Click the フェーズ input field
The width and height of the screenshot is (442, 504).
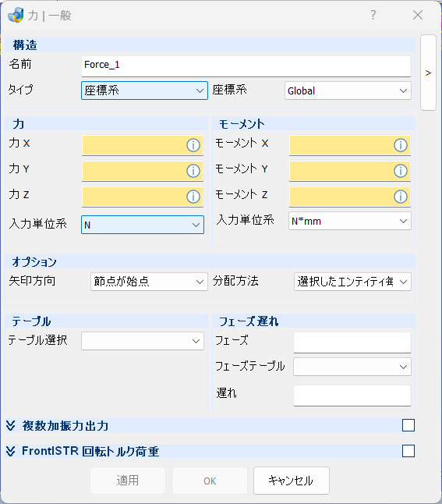[x=352, y=342]
